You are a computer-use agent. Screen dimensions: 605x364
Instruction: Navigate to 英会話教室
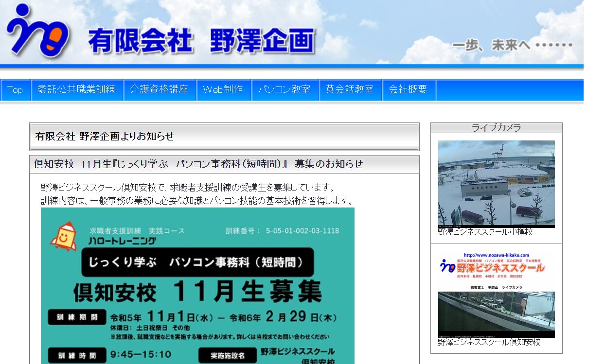point(350,90)
